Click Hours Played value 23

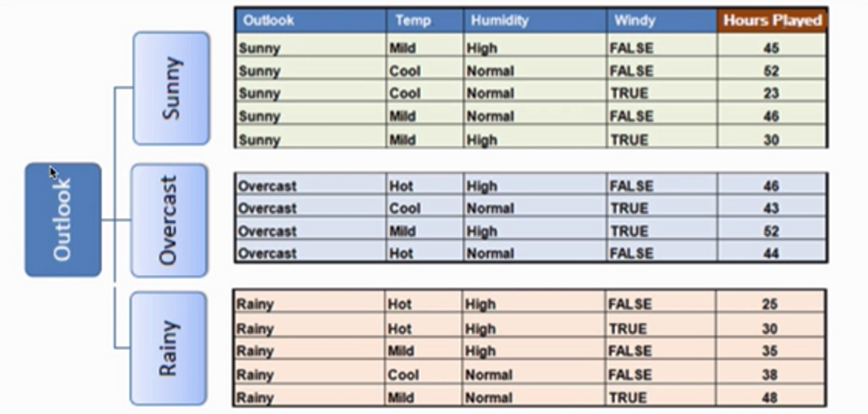coord(771,94)
